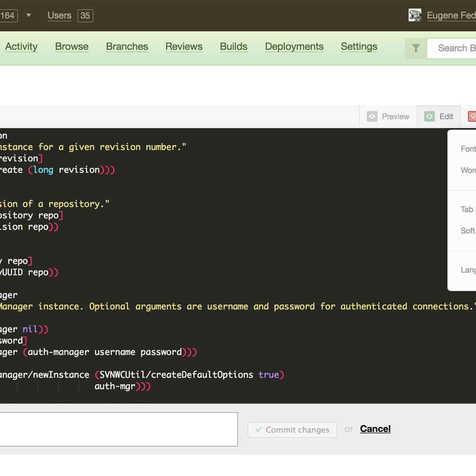Open the Activity section
Image resolution: width=476 pixels, height=476 pixels.
[x=21, y=46]
